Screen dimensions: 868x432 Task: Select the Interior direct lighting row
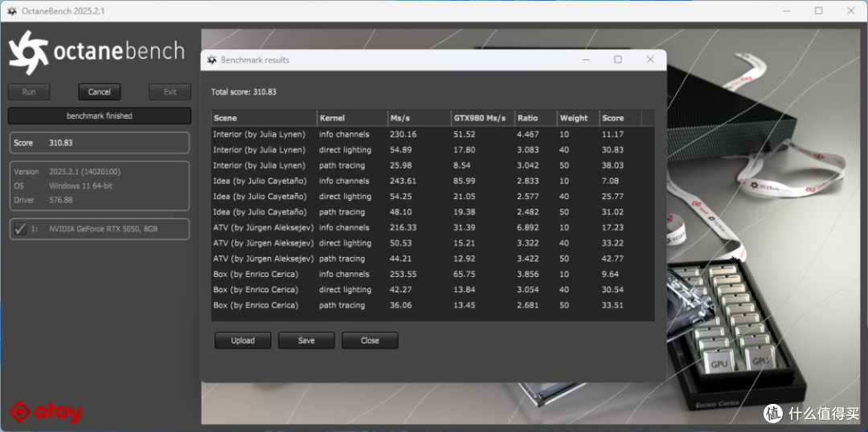pyautogui.click(x=432, y=150)
